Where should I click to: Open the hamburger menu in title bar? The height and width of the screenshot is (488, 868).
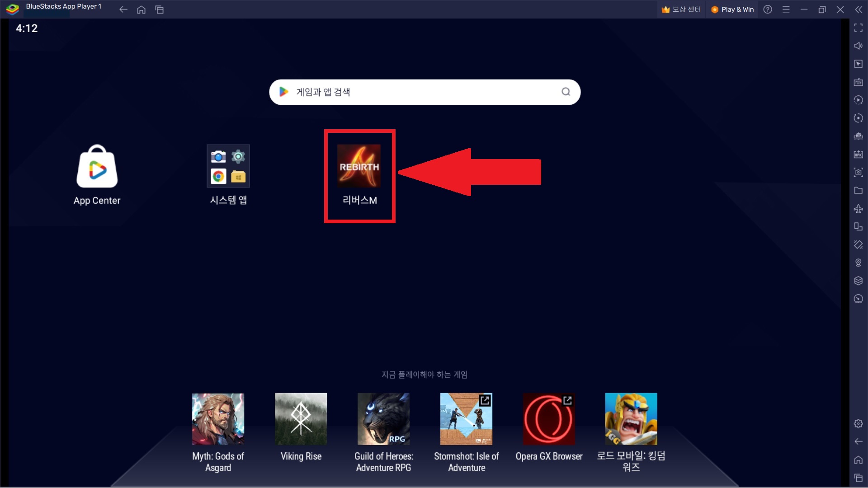pyautogui.click(x=786, y=9)
